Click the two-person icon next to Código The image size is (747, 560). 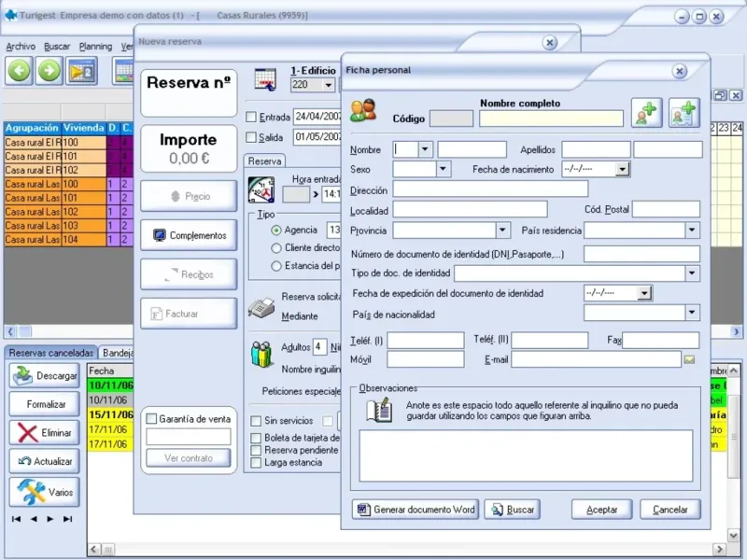point(363,110)
